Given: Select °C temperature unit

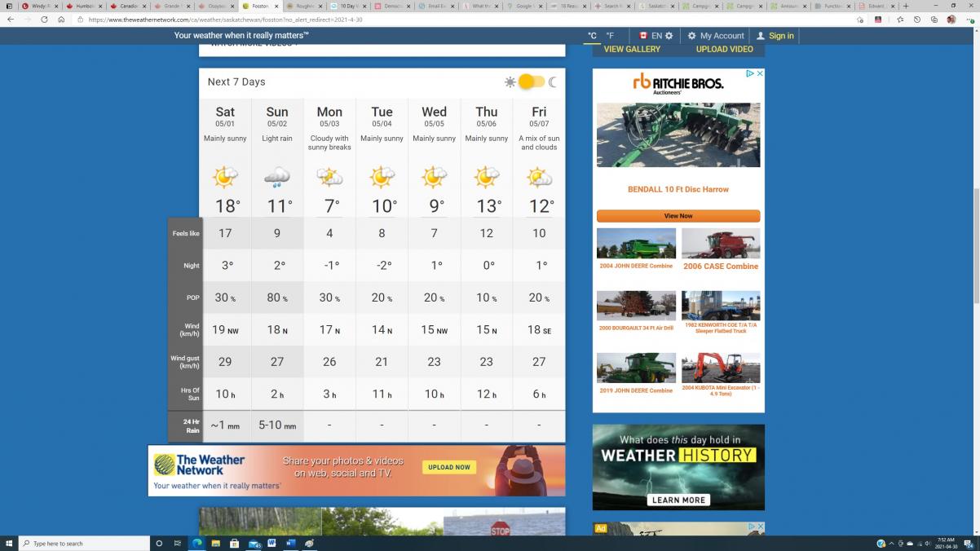Looking at the screenshot, I should point(593,36).
